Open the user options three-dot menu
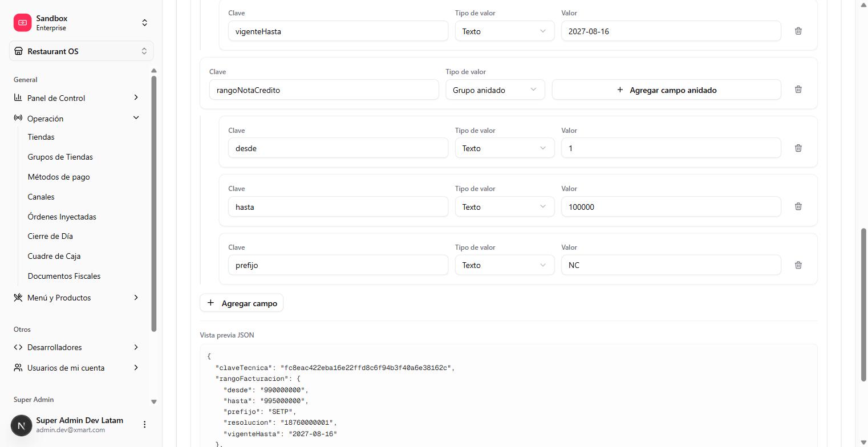Viewport: 868px width, 447px height. [x=144, y=425]
